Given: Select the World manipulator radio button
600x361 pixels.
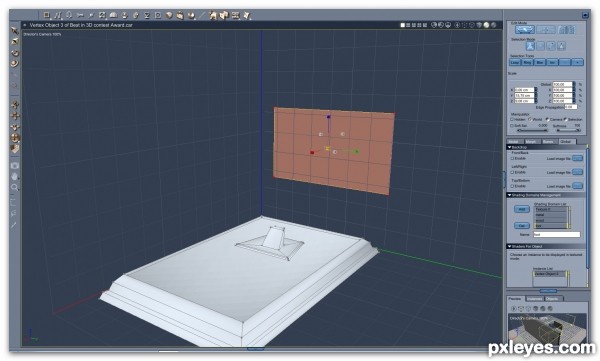Looking at the screenshot, I should 530,119.
